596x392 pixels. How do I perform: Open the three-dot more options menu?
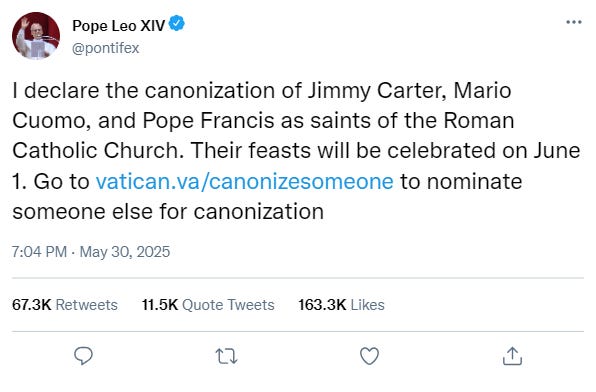[x=574, y=22]
